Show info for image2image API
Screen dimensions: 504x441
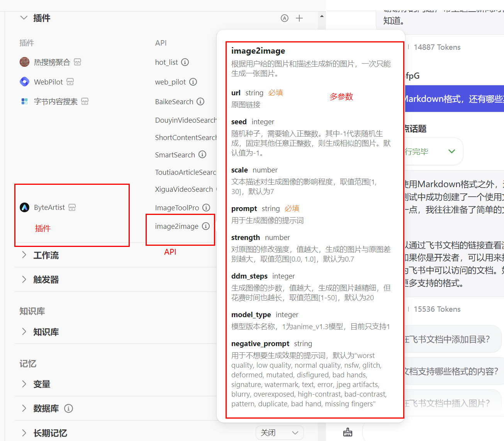[x=206, y=226]
